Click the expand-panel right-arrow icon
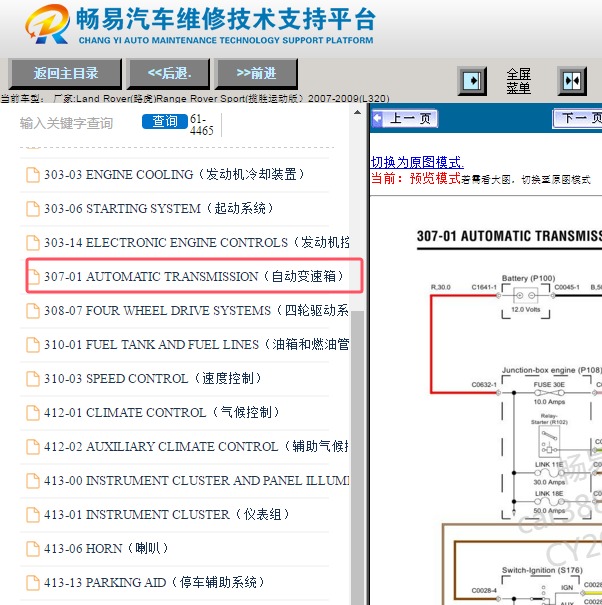 click(472, 81)
